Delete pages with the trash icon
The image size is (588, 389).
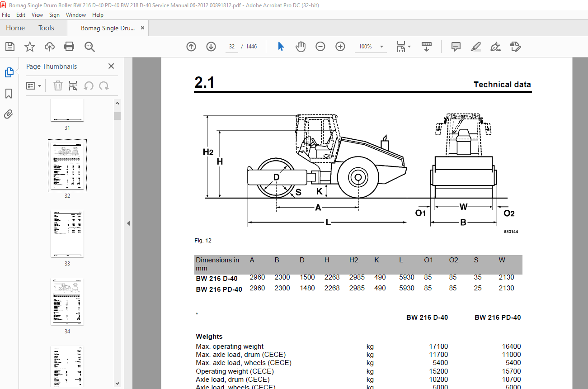tap(58, 85)
